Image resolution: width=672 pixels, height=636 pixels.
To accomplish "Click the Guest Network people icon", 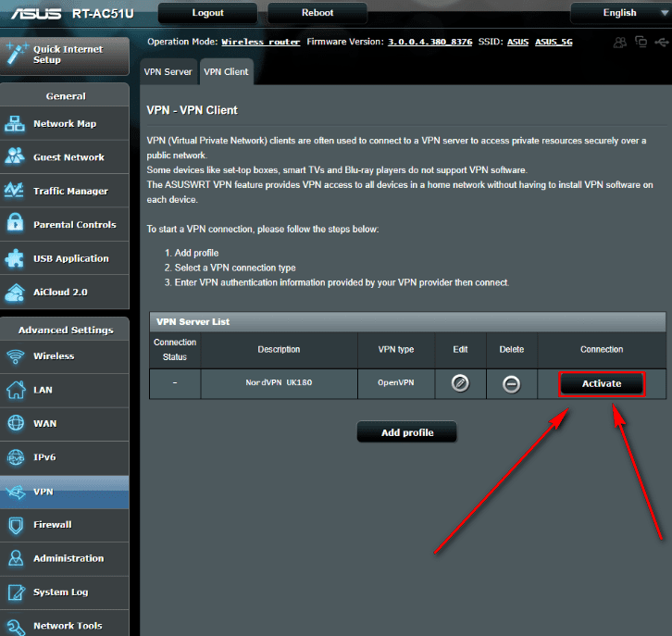I will (15, 156).
